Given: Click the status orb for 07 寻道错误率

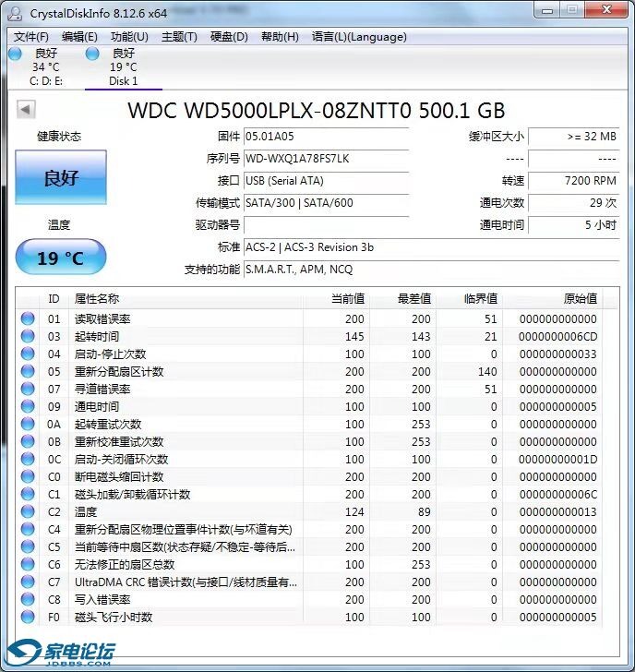Looking at the screenshot, I should click(x=28, y=389).
